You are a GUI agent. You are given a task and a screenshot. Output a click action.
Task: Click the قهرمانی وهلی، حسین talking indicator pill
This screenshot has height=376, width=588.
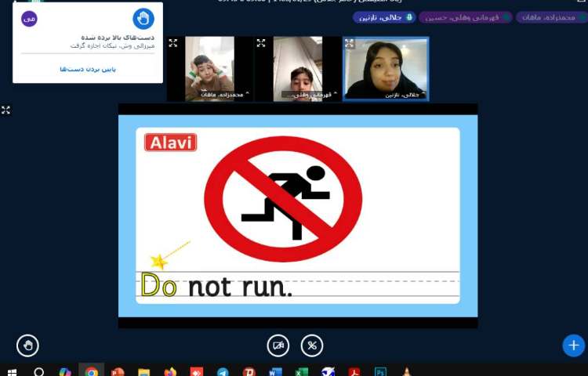tap(466, 17)
